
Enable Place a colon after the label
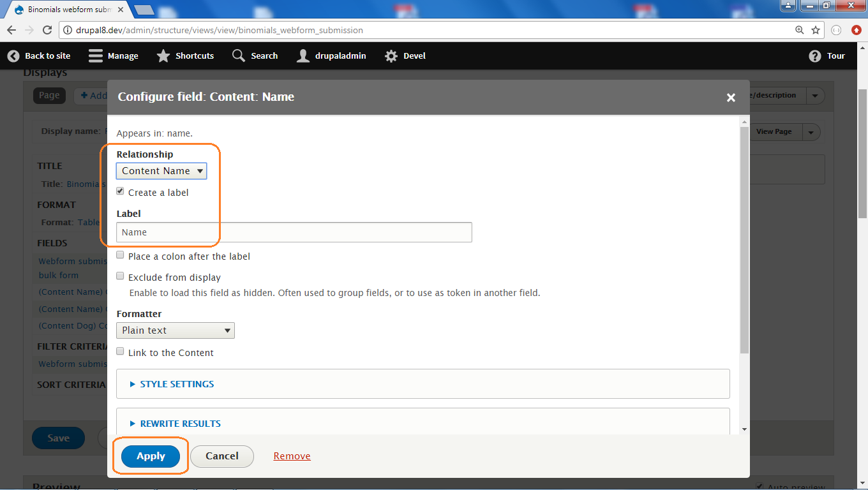pyautogui.click(x=120, y=255)
